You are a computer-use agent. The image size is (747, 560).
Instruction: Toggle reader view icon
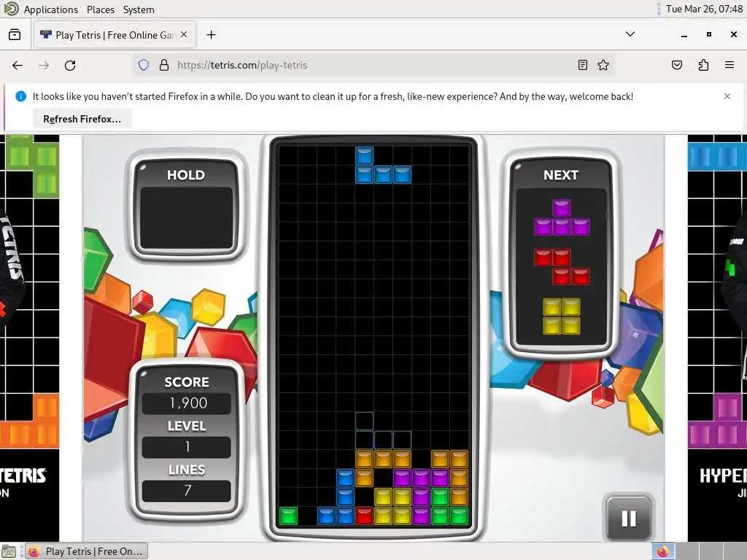click(582, 65)
